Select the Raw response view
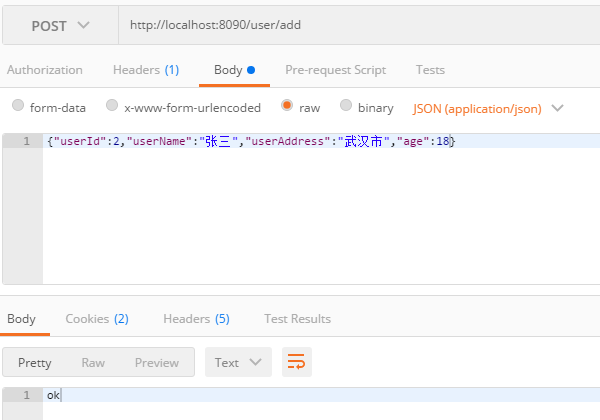 pos(93,363)
